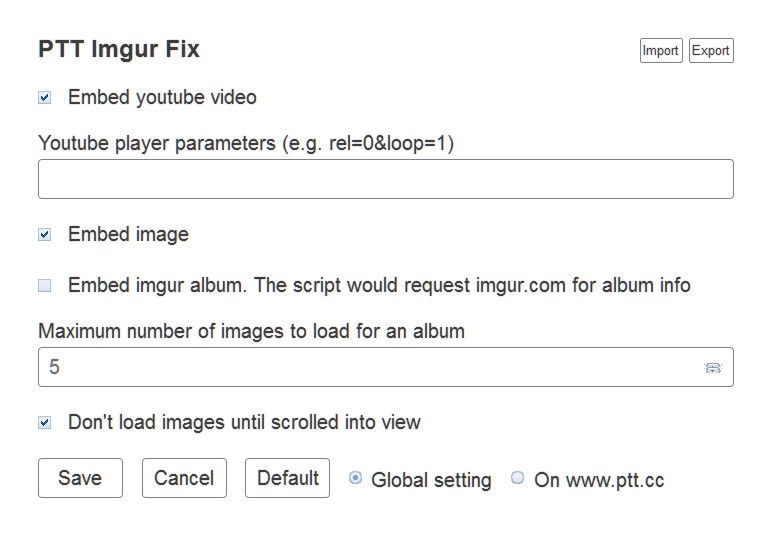The image size is (772, 535).
Task: Click the spinner arrows in the album images field
Action: 713,368
